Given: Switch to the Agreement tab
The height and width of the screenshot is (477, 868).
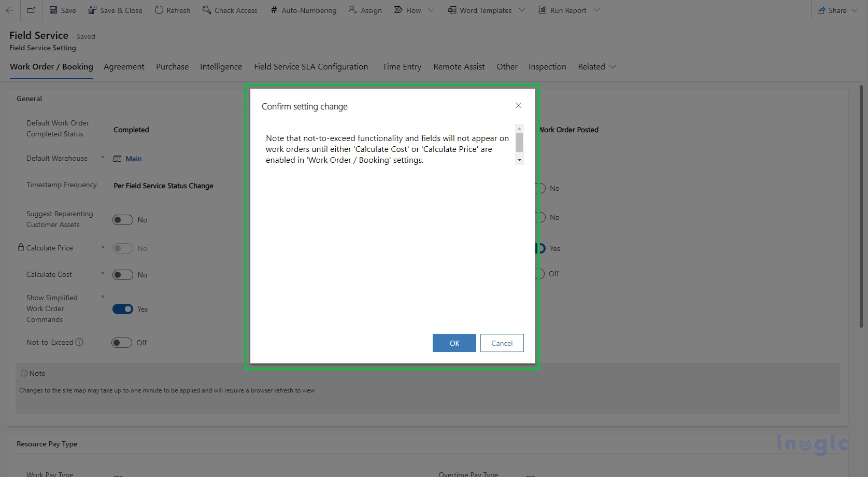Looking at the screenshot, I should [x=124, y=66].
